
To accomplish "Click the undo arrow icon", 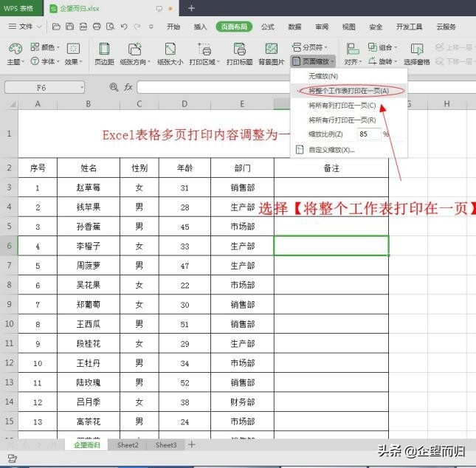I will pos(124,27).
